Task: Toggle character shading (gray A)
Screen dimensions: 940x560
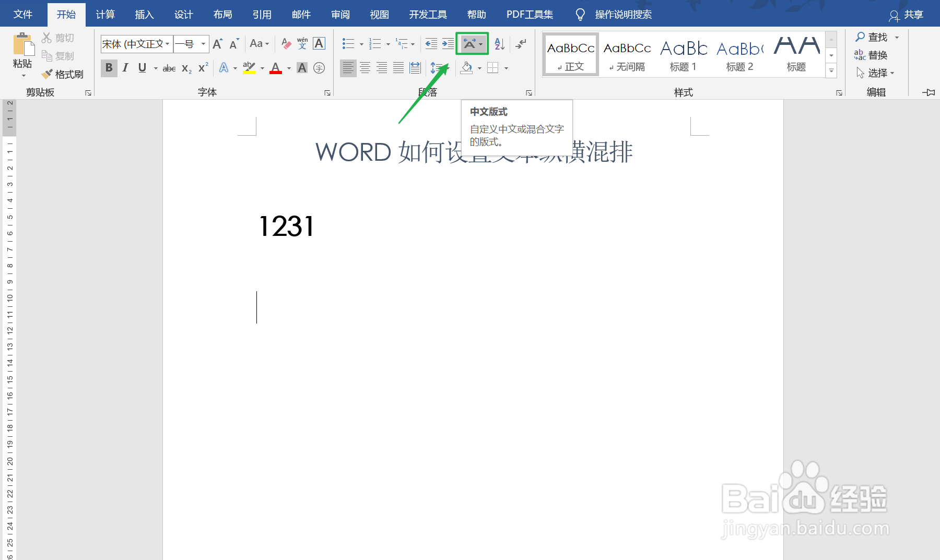Action: [x=302, y=68]
